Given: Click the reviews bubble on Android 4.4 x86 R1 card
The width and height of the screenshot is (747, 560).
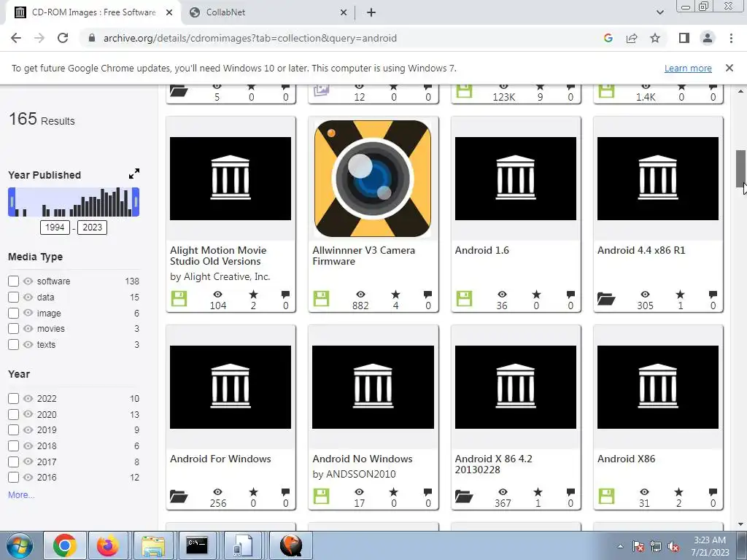Looking at the screenshot, I should click(x=713, y=295).
